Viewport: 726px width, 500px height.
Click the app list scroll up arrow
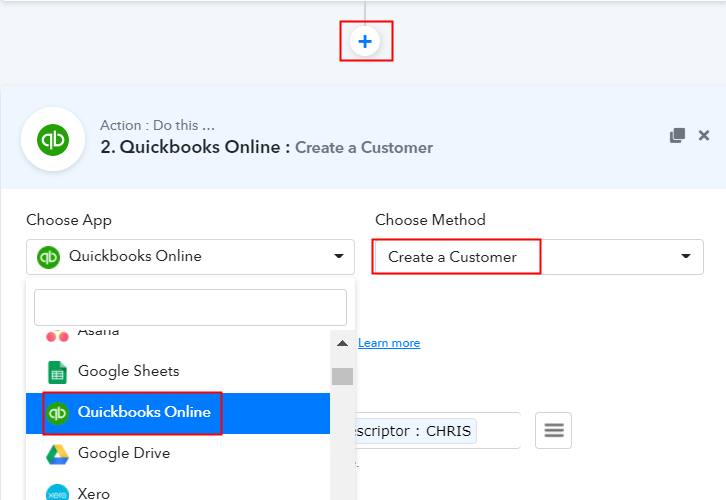coord(342,343)
